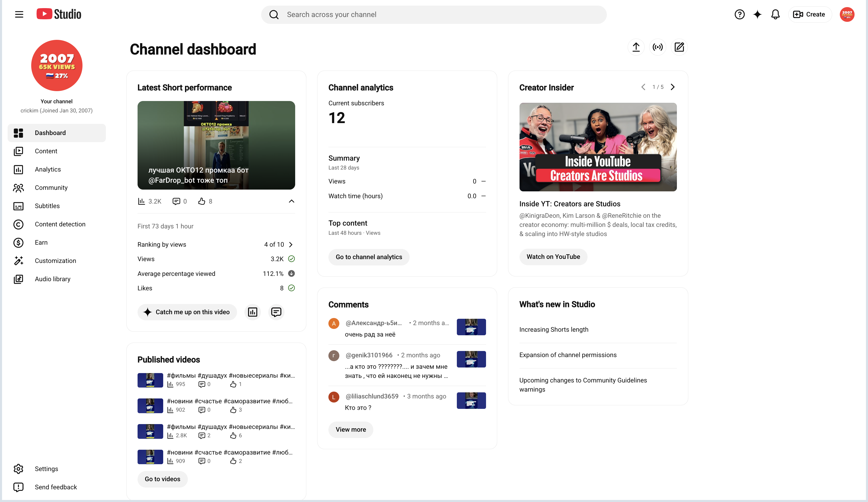868x502 pixels.
Task: Open the hamburger navigation menu
Action: [x=19, y=14]
